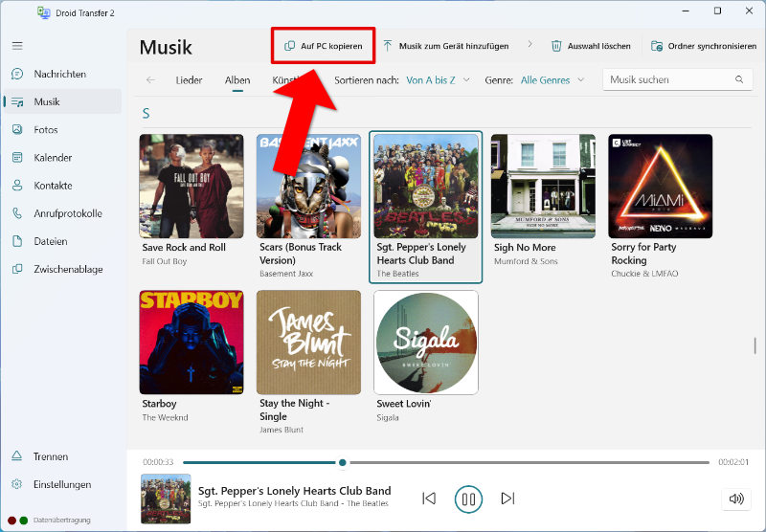Click the Musik suchen search field
This screenshot has height=532, width=766.
pyautogui.click(x=678, y=79)
